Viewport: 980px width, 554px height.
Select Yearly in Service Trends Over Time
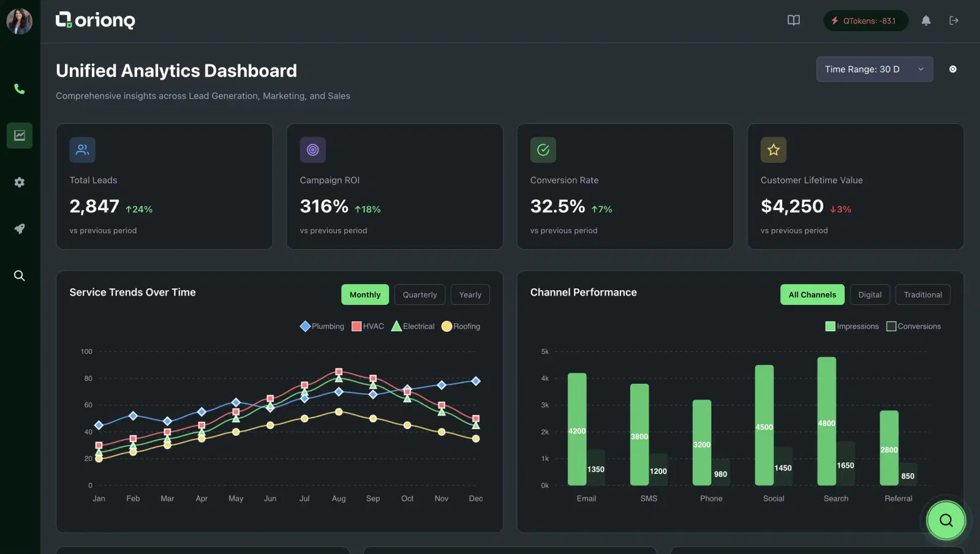470,294
